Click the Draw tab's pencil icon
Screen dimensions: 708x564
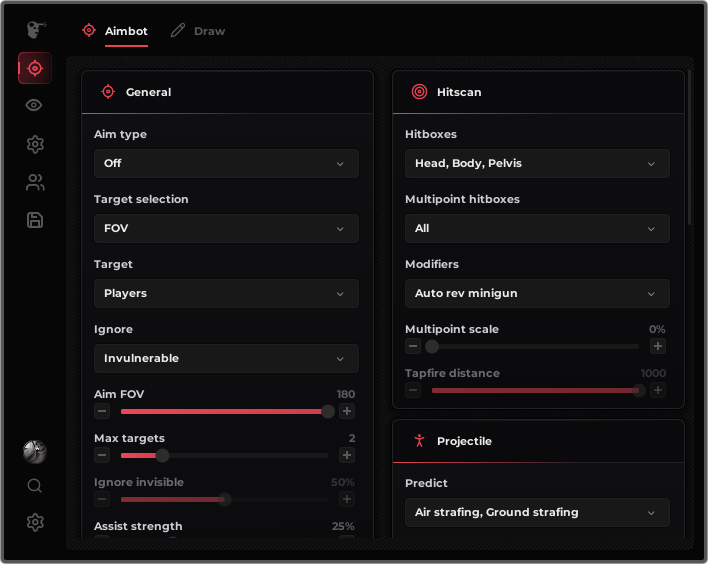pyautogui.click(x=178, y=30)
